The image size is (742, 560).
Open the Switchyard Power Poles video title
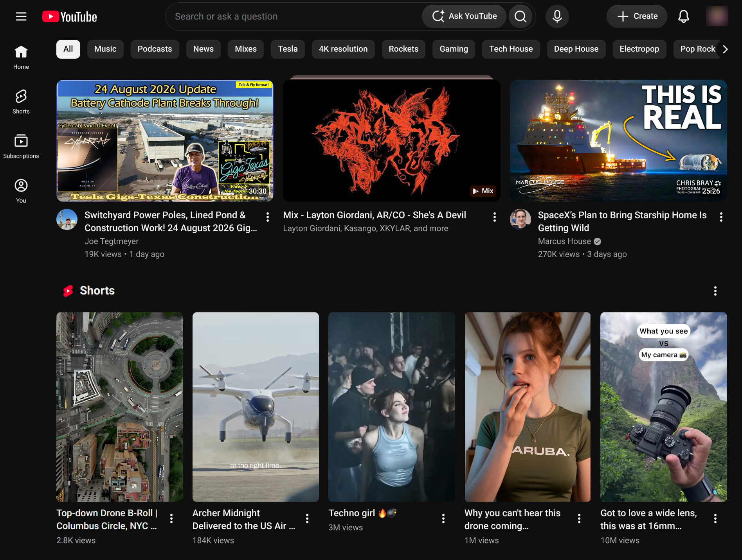pyautogui.click(x=171, y=221)
